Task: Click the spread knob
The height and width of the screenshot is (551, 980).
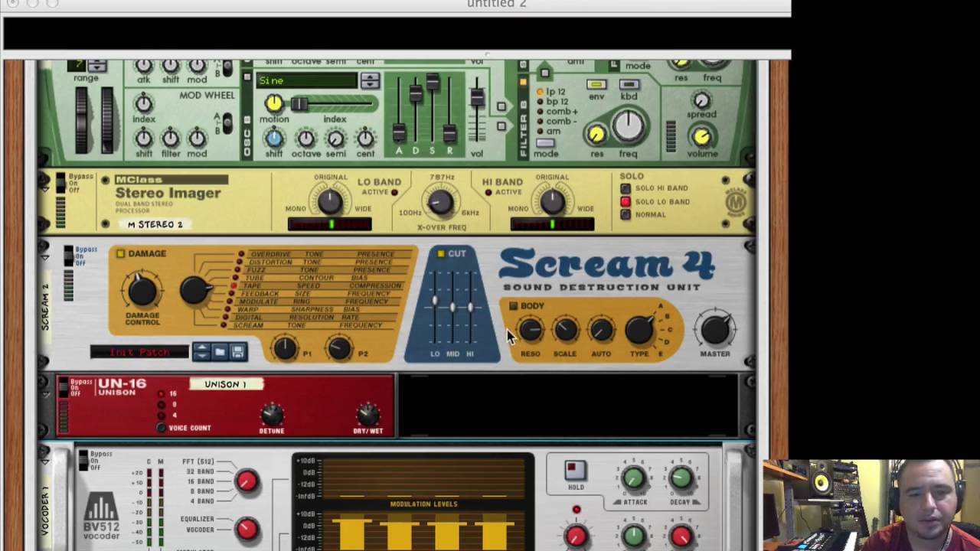Action: click(701, 100)
